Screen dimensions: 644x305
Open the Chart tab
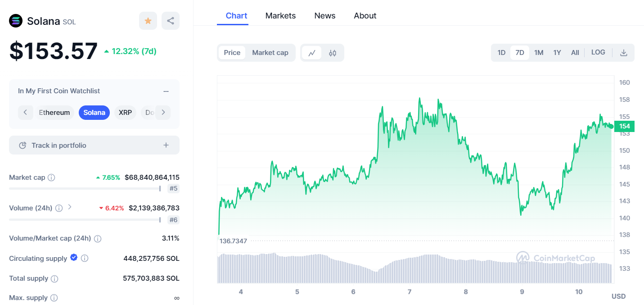pyautogui.click(x=236, y=16)
